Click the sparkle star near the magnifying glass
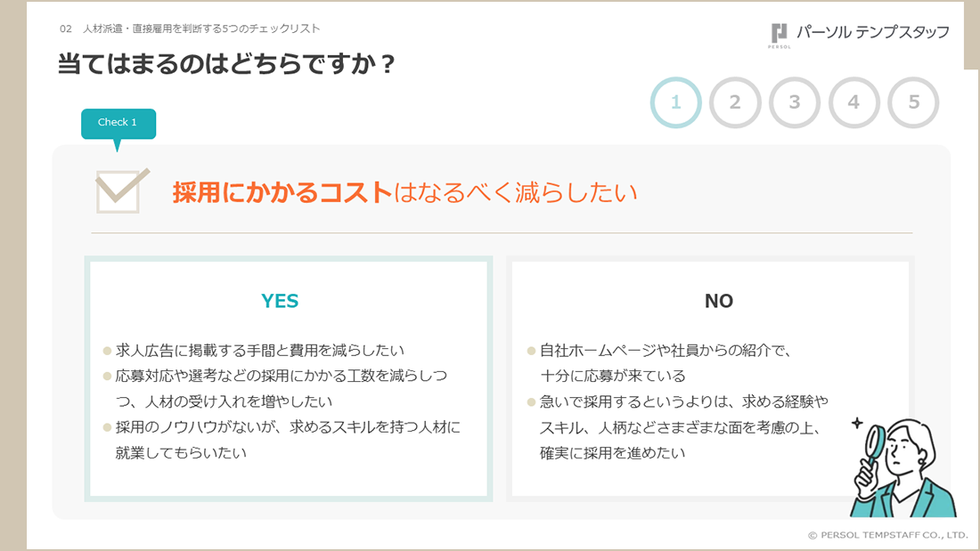 pos(857,423)
